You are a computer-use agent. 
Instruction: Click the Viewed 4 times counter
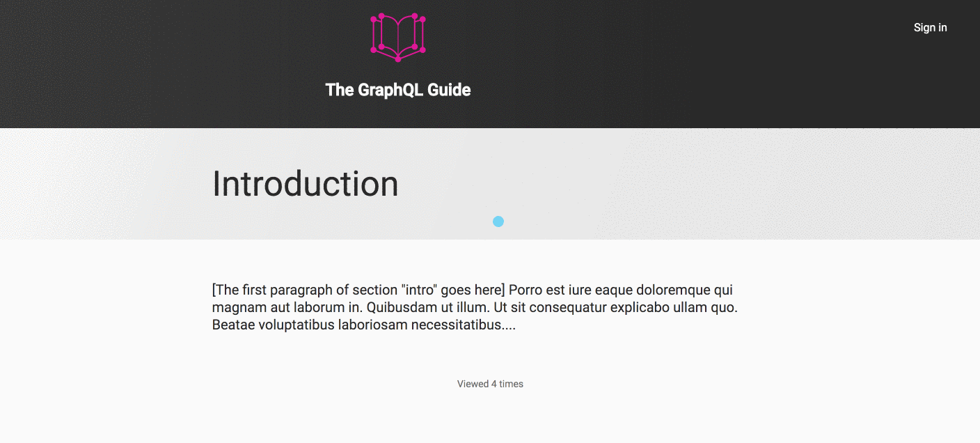click(x=490, y=384)
